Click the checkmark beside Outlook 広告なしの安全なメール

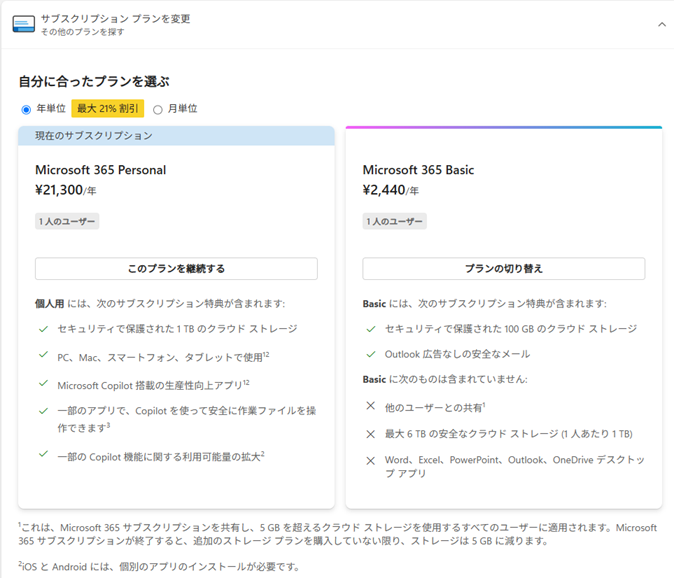point(371,355)
